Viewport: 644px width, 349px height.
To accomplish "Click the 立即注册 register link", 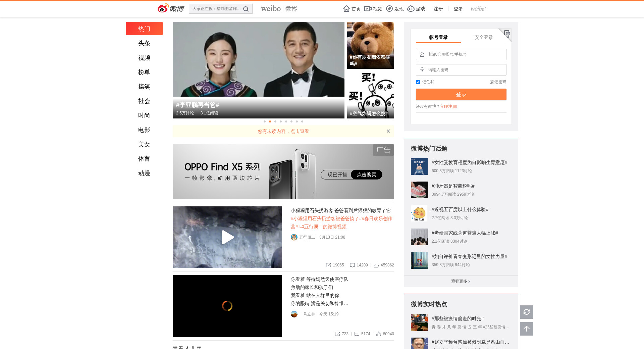I will [448, 106].
